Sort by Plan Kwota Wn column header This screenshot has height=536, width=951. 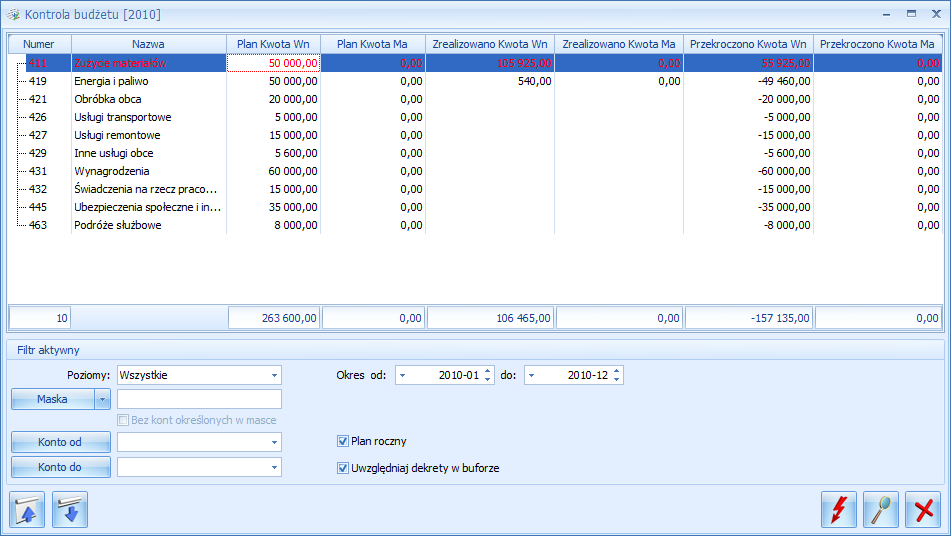click(274, 44)
